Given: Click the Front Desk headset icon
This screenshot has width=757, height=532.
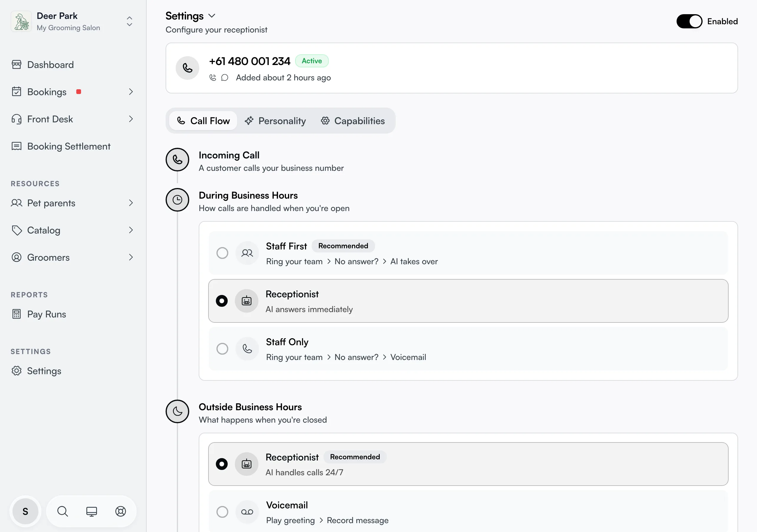Looking at the screenshot, I should click(17, 119).
